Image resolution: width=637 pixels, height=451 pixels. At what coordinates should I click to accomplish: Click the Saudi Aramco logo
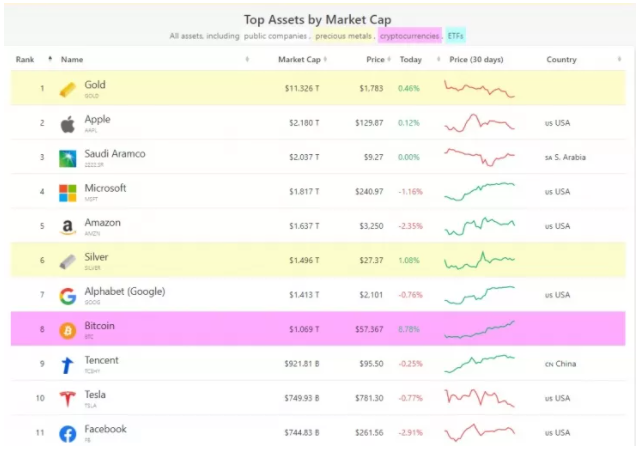(x=68, y=158)
